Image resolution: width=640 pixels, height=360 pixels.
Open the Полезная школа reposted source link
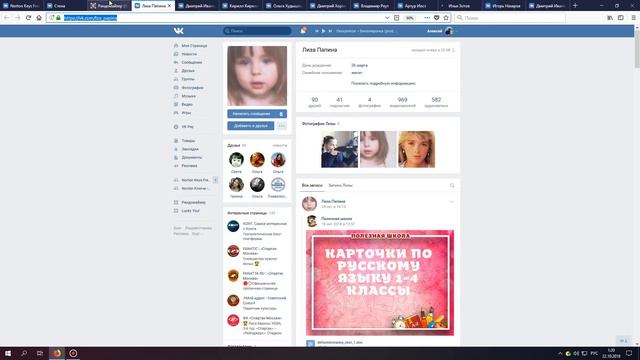(x=336, y=219)
